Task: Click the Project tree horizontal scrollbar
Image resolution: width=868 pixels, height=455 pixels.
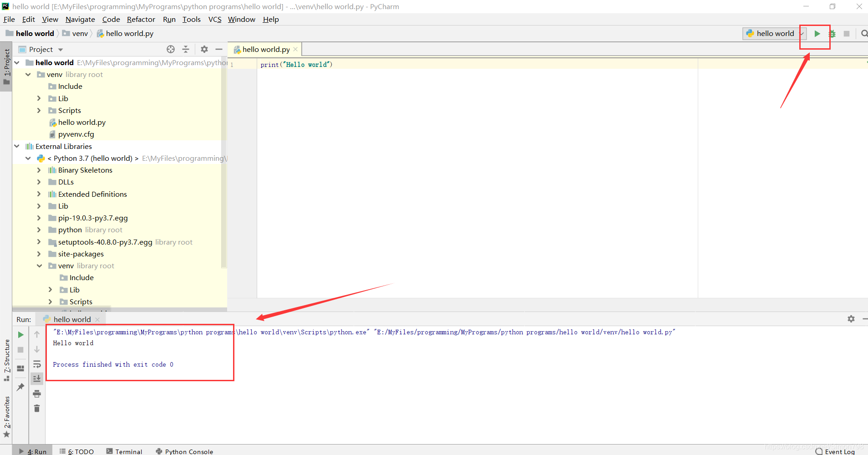Action: [x=61, y=309]
